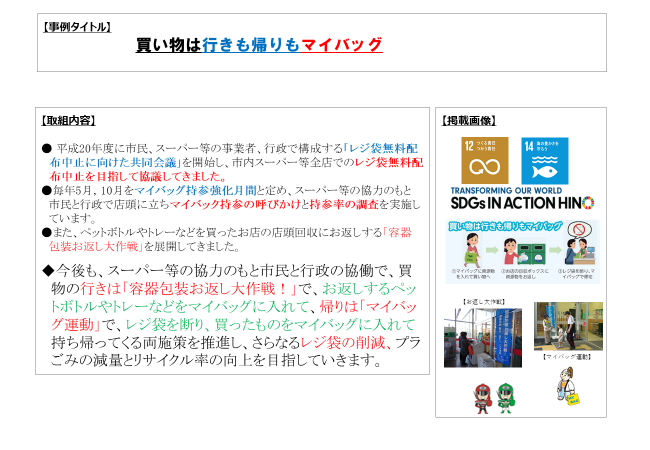Viewport: 650px width, 450px height.
Task: Click red text レジ袋の削減
Action: (342, 343)
